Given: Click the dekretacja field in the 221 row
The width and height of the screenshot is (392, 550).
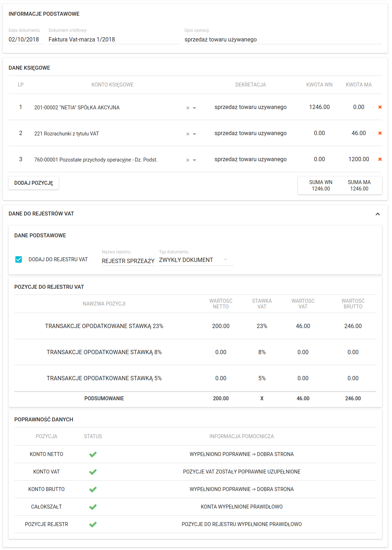Looking at the screenshot, I should 250,133.
